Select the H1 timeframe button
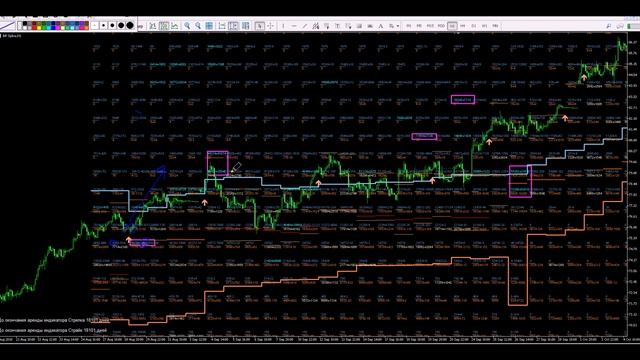 pyautogui.click(x=452, y=26)
